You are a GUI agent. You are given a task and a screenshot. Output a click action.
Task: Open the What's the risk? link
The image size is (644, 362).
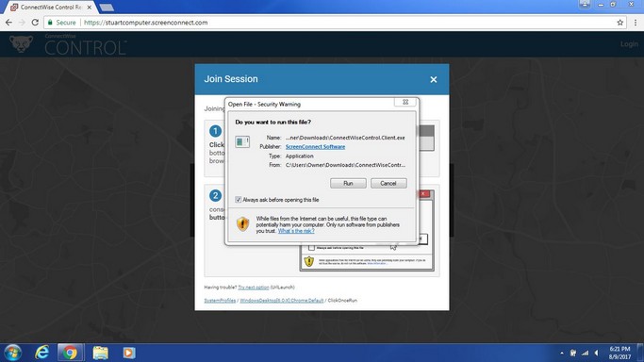click(296, 231)
